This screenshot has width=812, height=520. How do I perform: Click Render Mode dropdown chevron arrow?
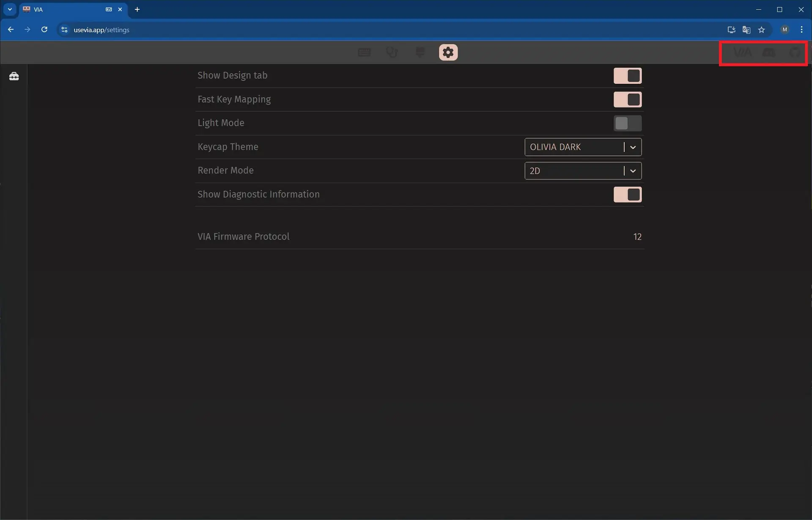point(633,171)
